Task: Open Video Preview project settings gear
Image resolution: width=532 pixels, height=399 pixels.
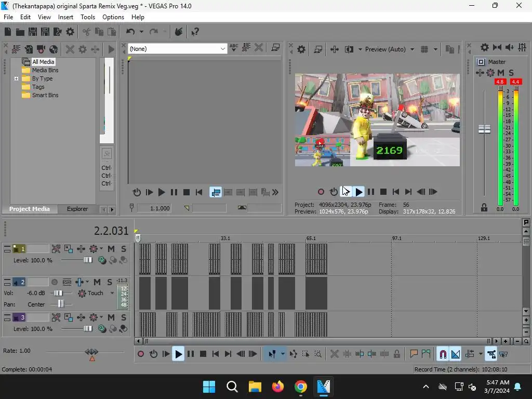Action: (301, 49)
